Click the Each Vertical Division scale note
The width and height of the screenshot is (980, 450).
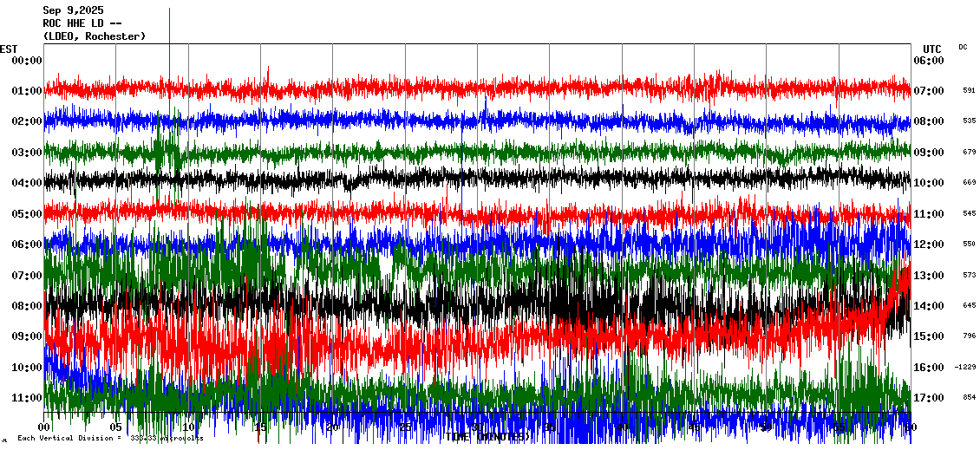coord(110,439)
